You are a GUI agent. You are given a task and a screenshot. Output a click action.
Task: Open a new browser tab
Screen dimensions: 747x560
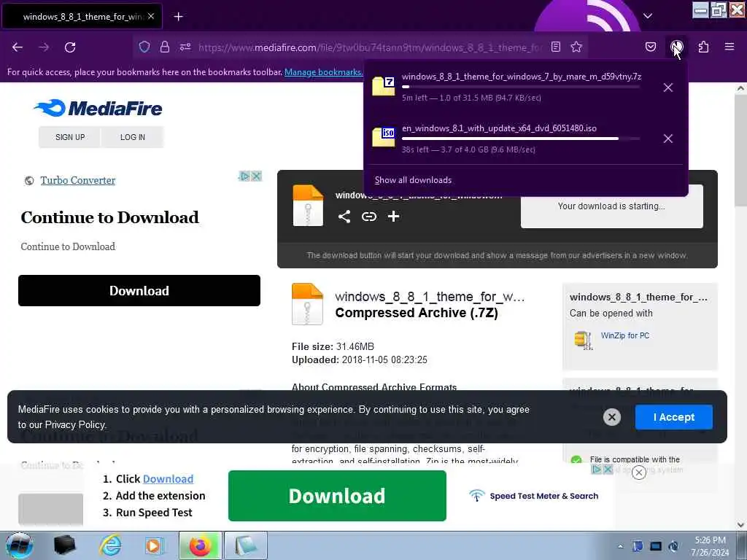178,17
